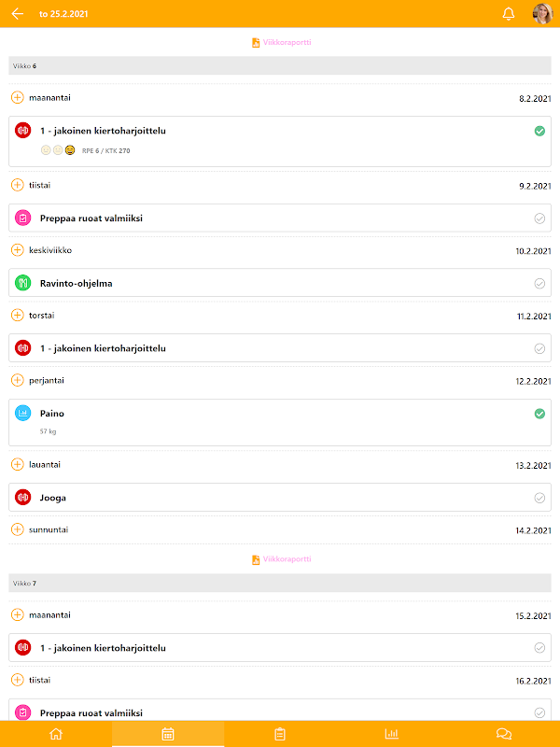Go back using the arrow icon
Image resolution: width=560 pixels, height=747 pixels.
tap(17, 14)
